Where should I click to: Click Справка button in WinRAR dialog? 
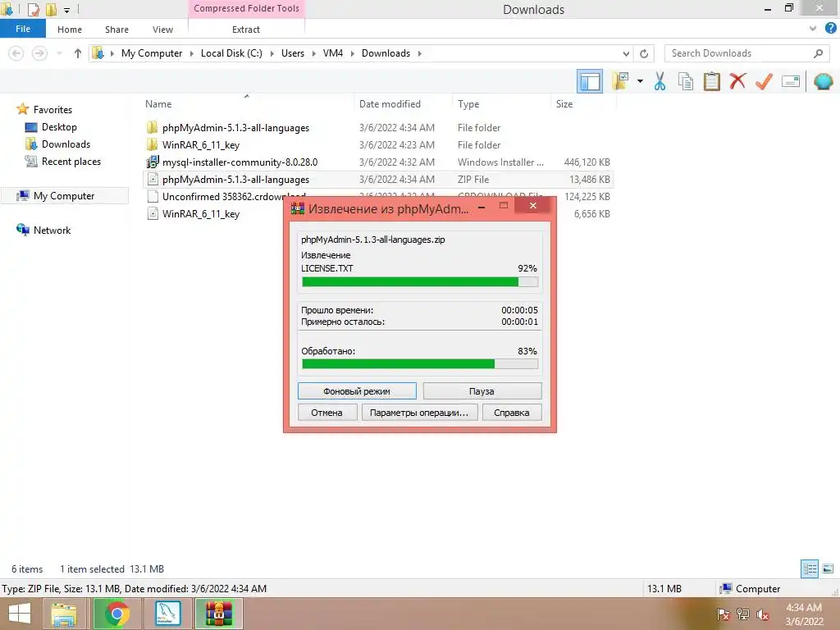[512, 413]
